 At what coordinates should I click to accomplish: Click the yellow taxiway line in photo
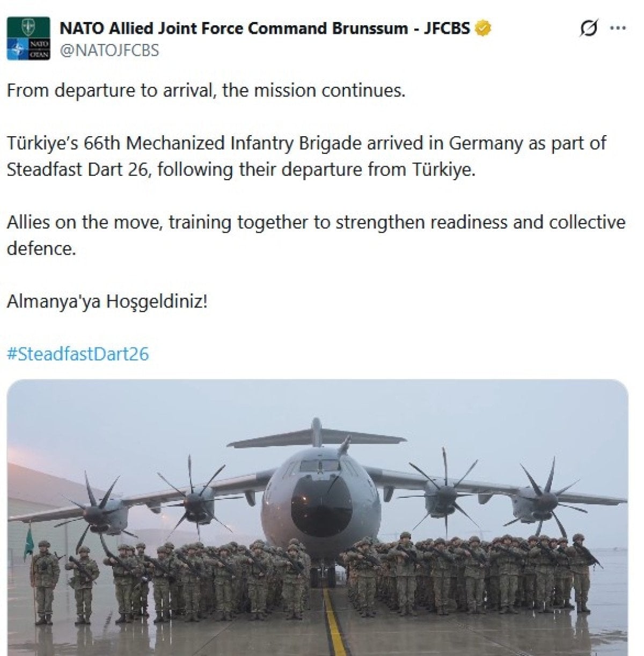pyautogui.click(x=335, y=622)
